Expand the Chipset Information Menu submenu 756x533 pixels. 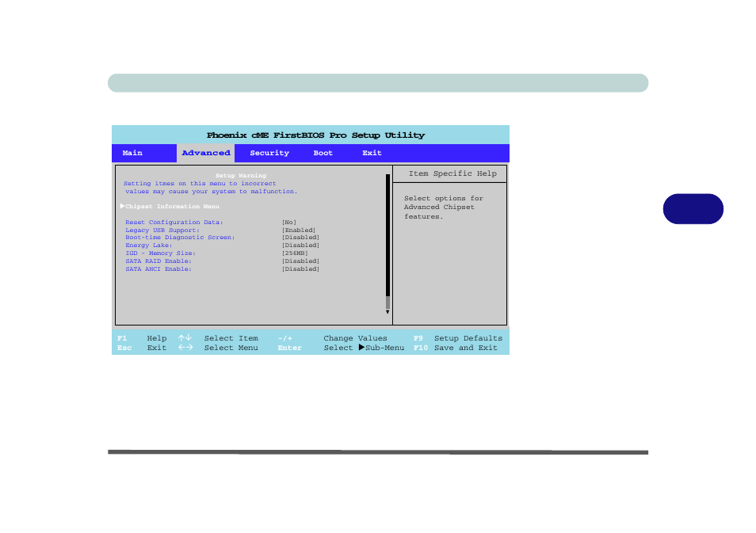pos(170,206)
